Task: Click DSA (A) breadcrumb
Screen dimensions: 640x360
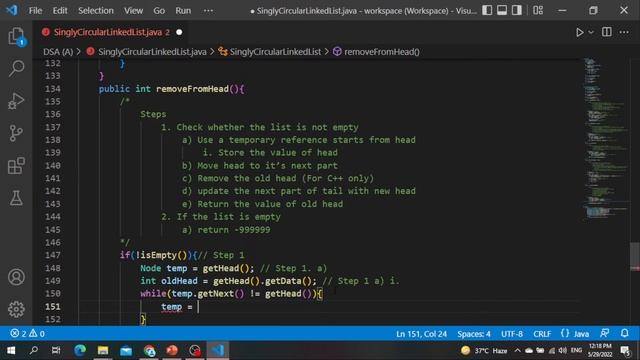Action: (58, 52)
